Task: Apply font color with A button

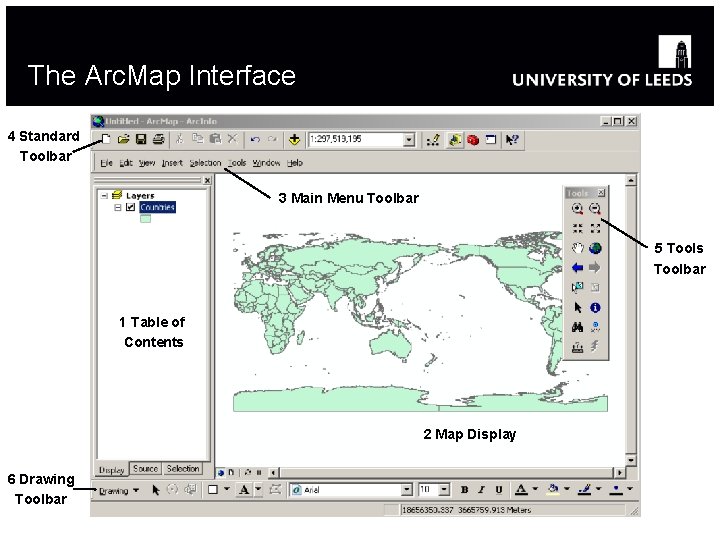Action: point(521,490)
